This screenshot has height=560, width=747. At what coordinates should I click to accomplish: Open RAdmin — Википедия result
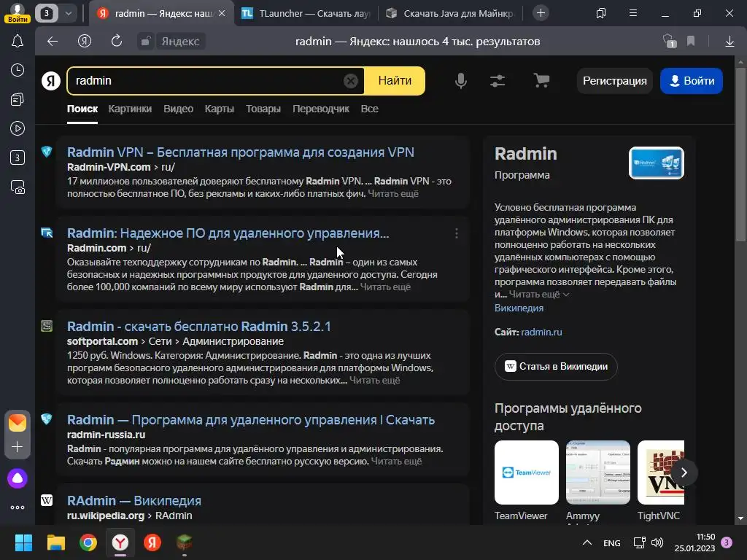(x=134, y=501)
